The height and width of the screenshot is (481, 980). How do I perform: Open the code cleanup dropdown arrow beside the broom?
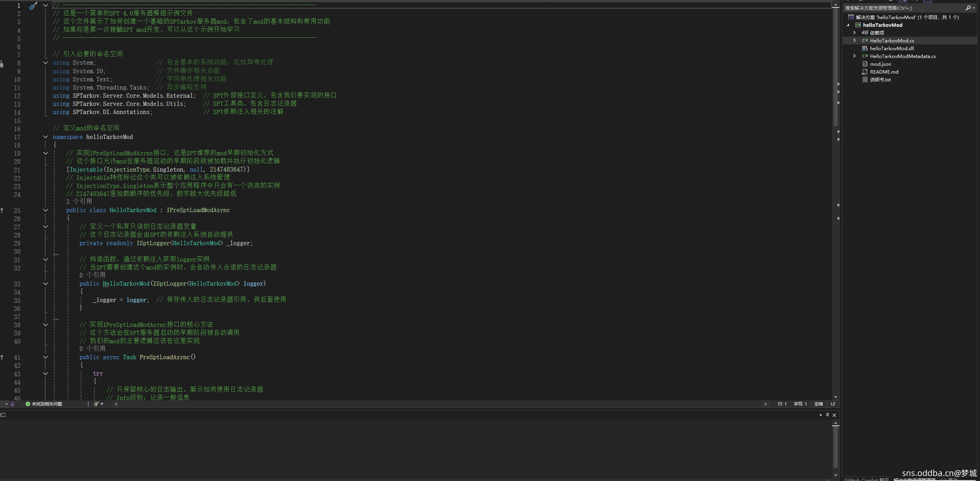click(102, 404)
